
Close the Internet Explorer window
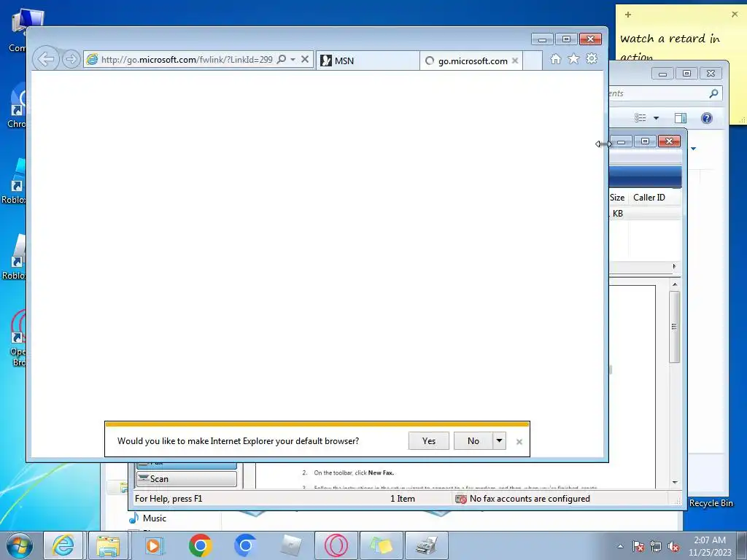pyautogui.click(x=590, y=39)
